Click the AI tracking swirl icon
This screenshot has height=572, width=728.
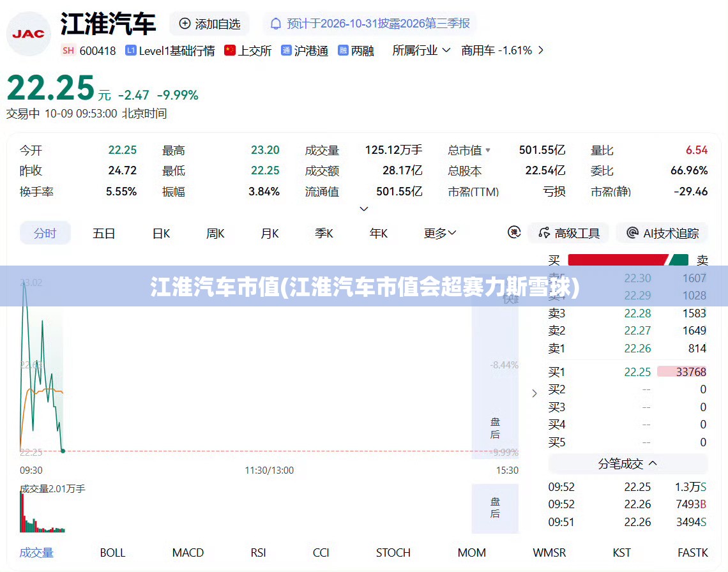click(x=632, y=232)
